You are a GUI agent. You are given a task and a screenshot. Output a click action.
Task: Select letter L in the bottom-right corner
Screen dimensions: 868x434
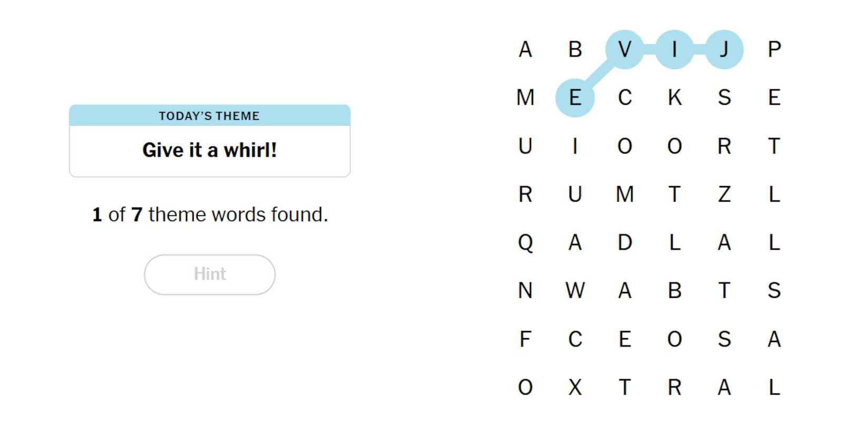click(x=774, y=388)
